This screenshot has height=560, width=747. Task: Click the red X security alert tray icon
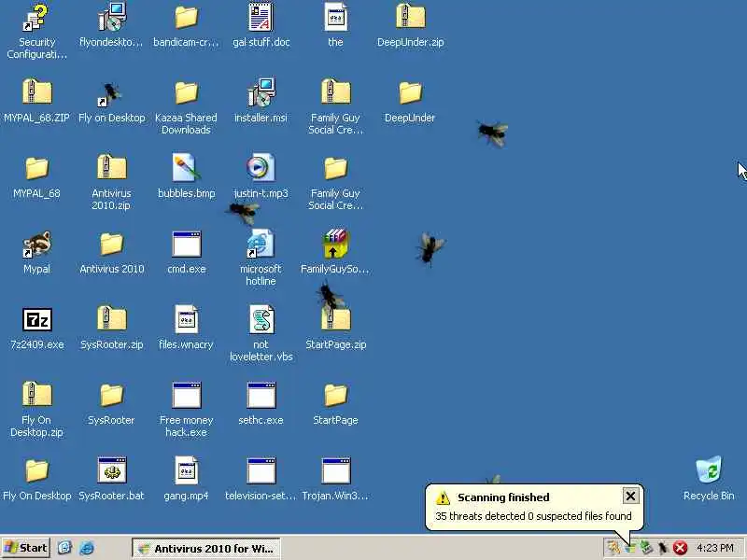[680, 549]
